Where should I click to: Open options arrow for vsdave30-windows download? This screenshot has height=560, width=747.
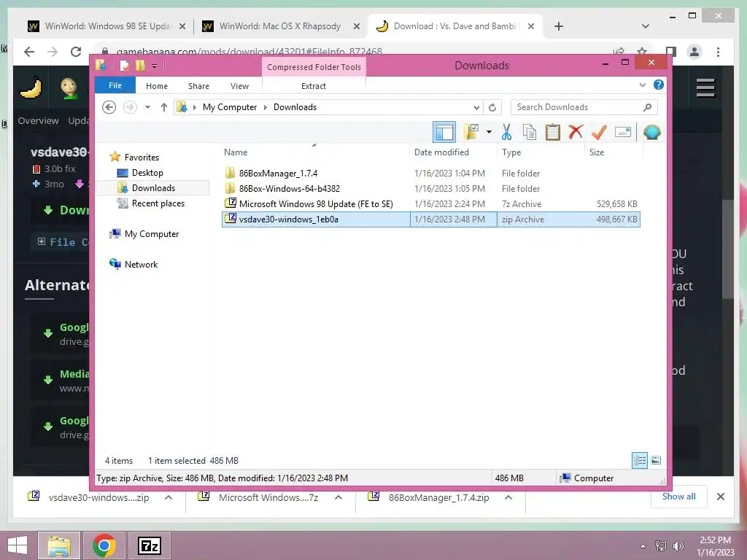[x=169, y=497]
